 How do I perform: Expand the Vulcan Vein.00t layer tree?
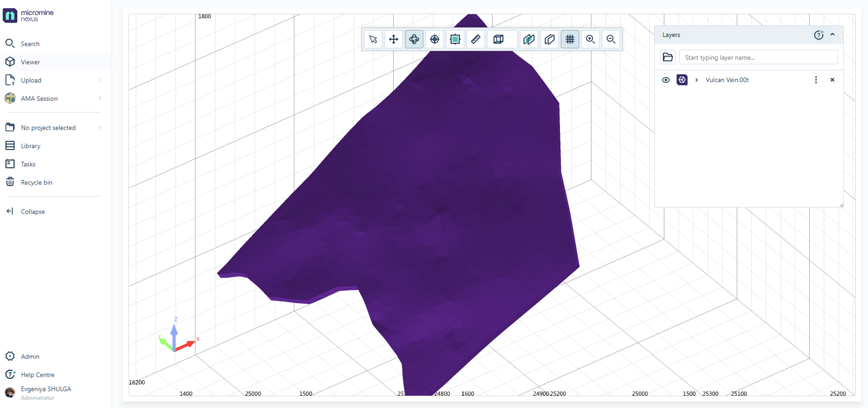(696, 80)
